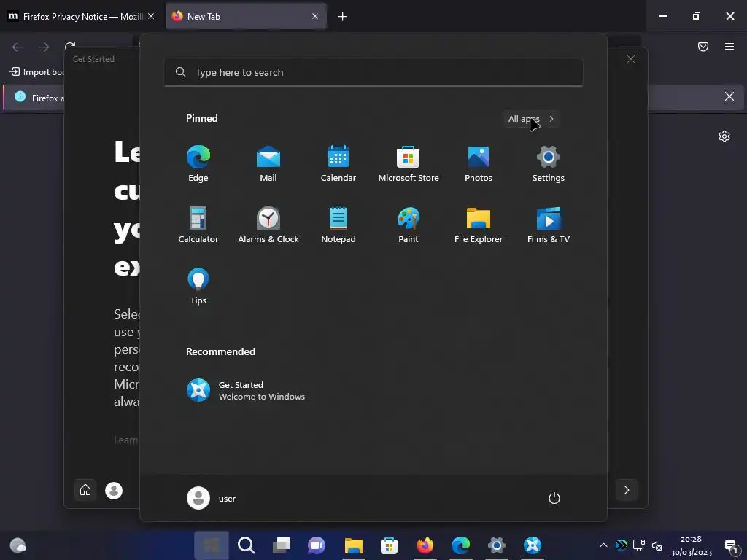747x560 pixels.
Task: Open the Calendar pinned app
Action: (x=338, y=163)
